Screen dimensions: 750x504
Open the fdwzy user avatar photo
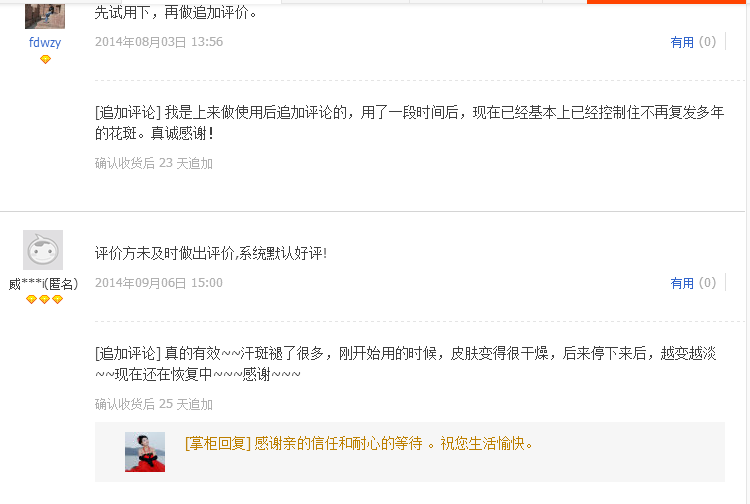coord(44,15)
